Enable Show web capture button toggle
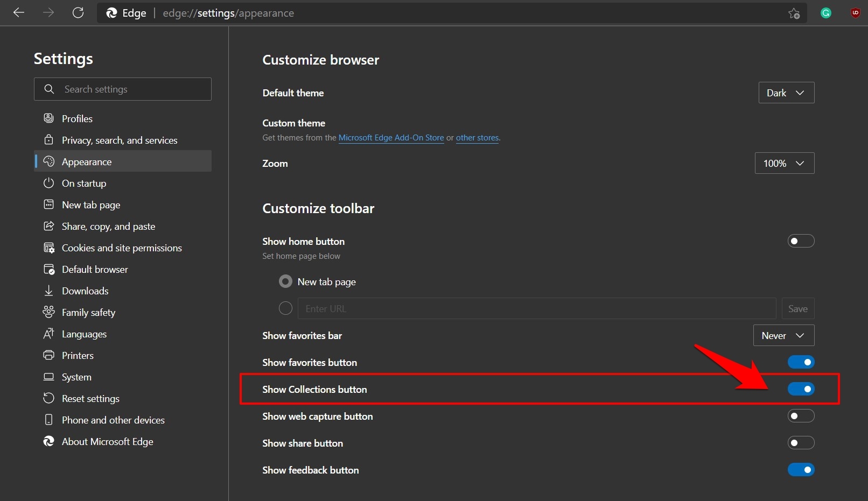868x501 pixels. click(801, 416)
